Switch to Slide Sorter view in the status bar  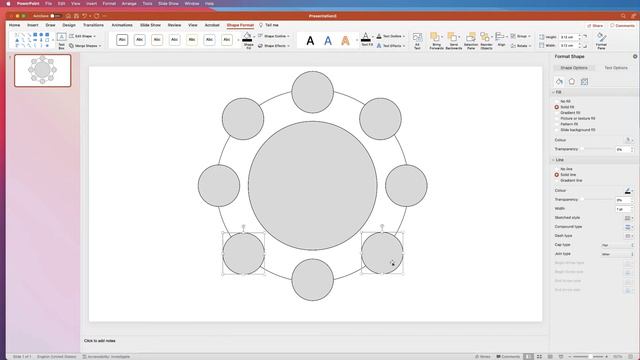539,356
